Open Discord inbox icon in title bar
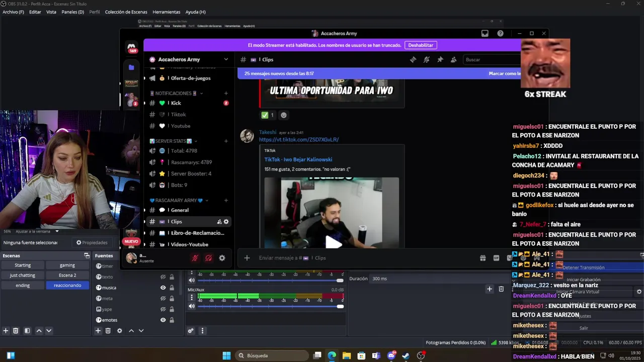The width and height of the screenshot is (644, 362). [x=485, y=33]
